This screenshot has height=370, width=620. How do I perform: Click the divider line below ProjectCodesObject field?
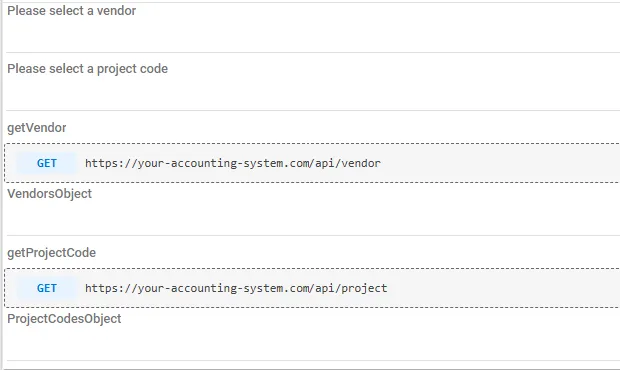pyautogui.click(x=313, y=361)
